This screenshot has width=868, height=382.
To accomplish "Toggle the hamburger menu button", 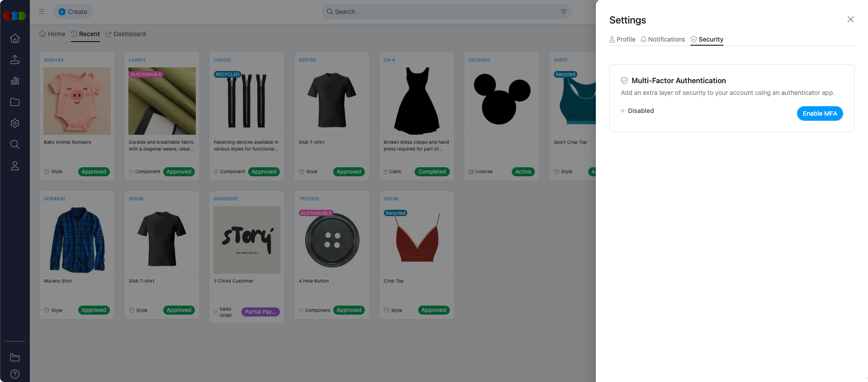I will [x=42, y=12].
